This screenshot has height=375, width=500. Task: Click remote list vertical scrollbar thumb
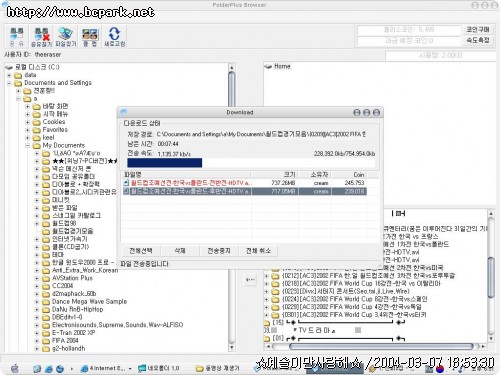tap(491, 277)
